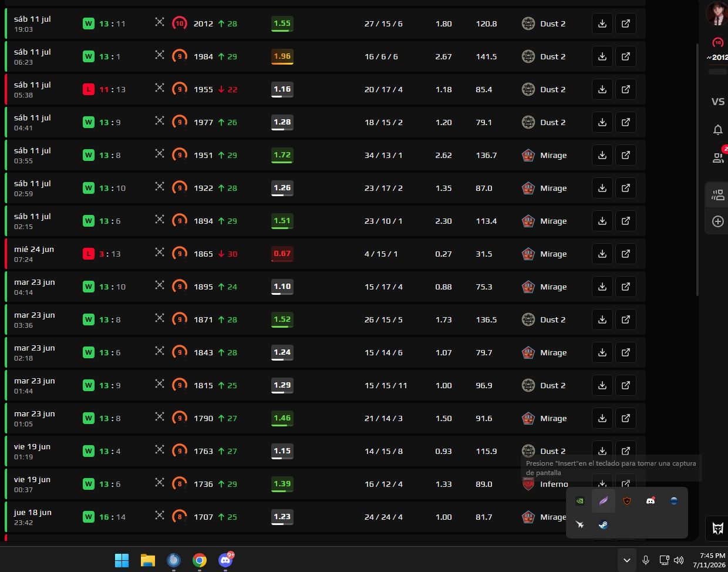Open the orange shield tray icon
The width and height of the screenshot is (728, 572).
(626, 501)
